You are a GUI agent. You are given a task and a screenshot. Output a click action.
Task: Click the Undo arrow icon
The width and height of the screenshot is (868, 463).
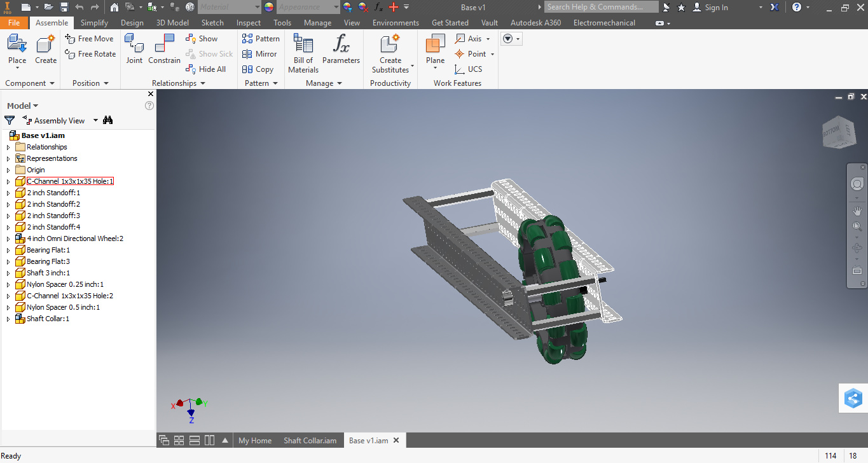pyautogui.click(x=79, y=7)
